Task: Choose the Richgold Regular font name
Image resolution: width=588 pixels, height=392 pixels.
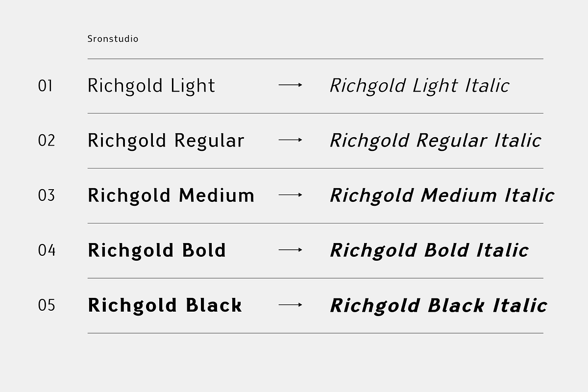Action: (166, 141)
